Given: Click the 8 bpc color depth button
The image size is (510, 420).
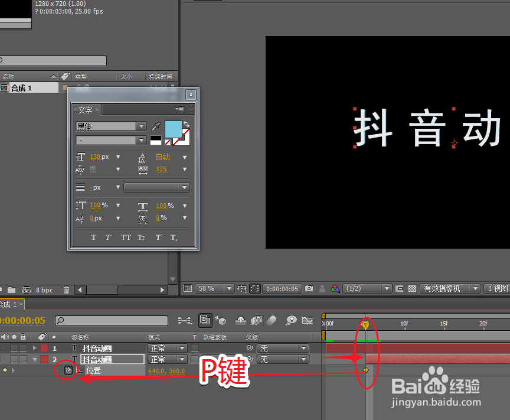Looking at the screenshot, I should pyautogui.click(x=44, y=290).
